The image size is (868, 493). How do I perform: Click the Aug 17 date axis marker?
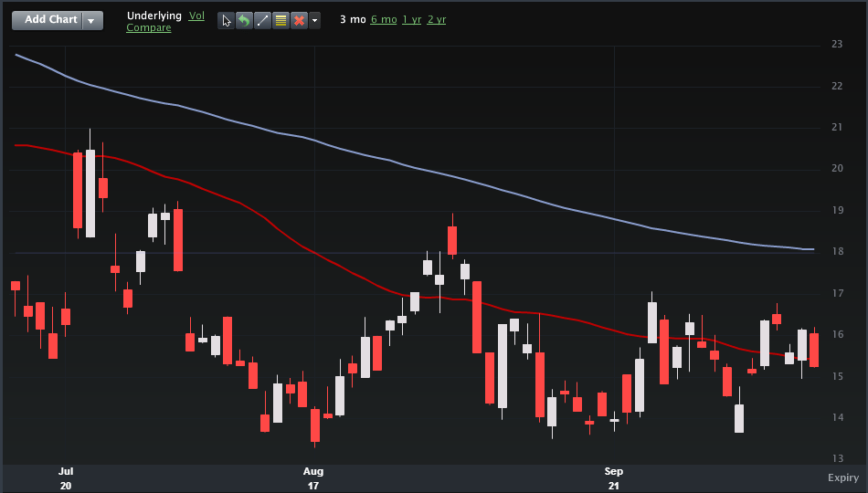pyautogui.click(x=313, y=478)
